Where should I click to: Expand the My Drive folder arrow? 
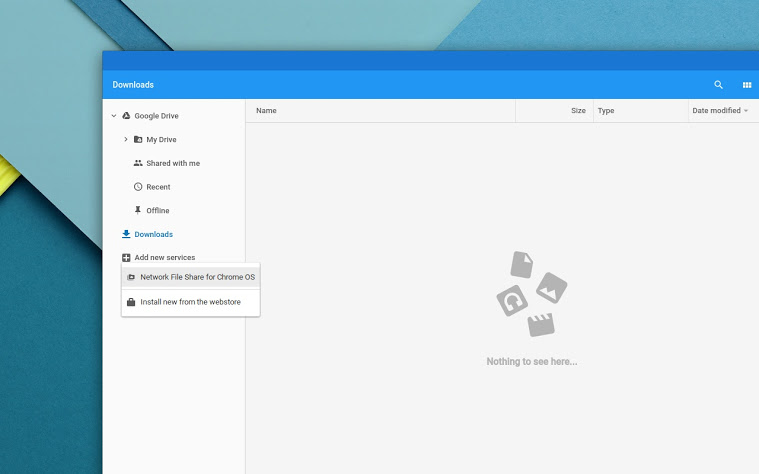[x=126, y=139]
